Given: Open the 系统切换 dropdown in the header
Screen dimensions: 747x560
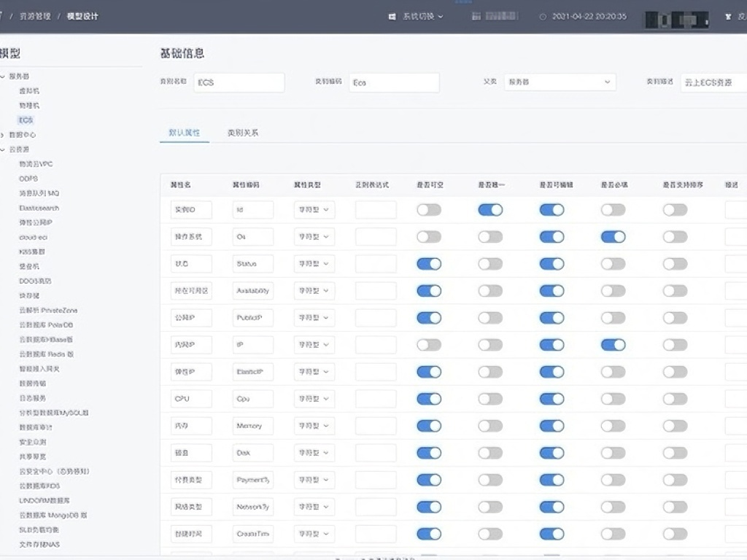Looking at the screenshot, I should pos(423,17).
